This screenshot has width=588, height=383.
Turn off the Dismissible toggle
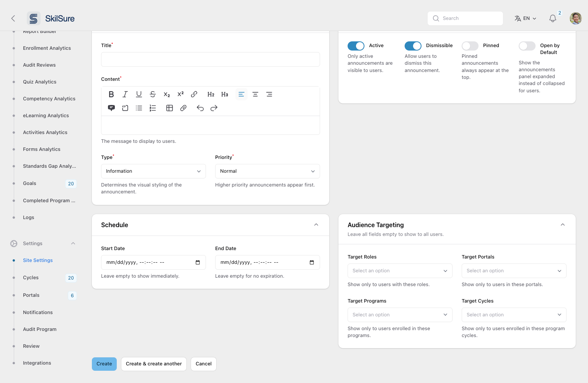click(x=413, y=46)
